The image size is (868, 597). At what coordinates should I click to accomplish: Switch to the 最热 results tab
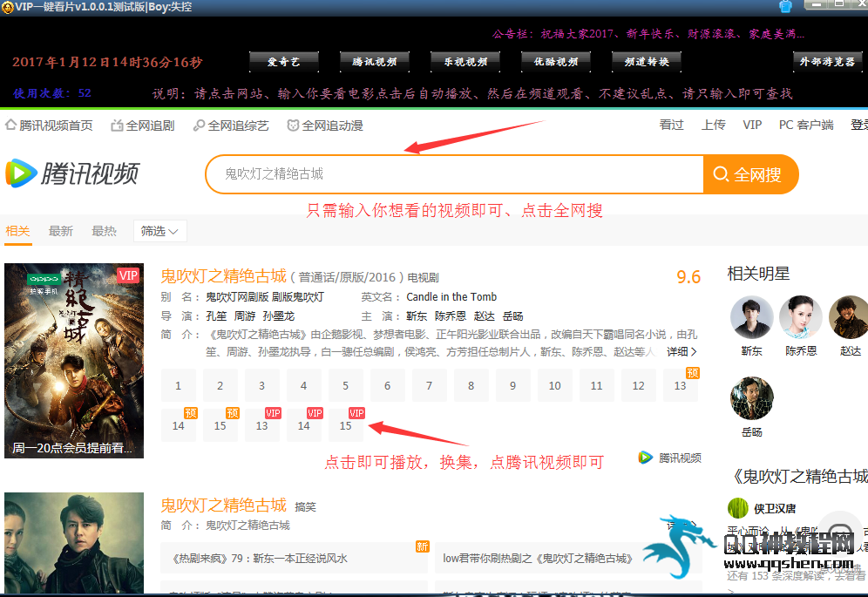pos(104,231)
